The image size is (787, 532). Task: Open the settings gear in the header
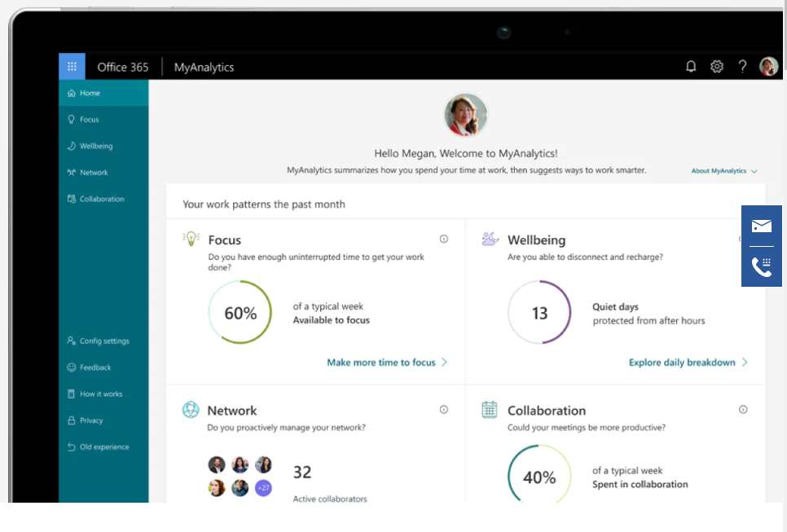(717, 66)
